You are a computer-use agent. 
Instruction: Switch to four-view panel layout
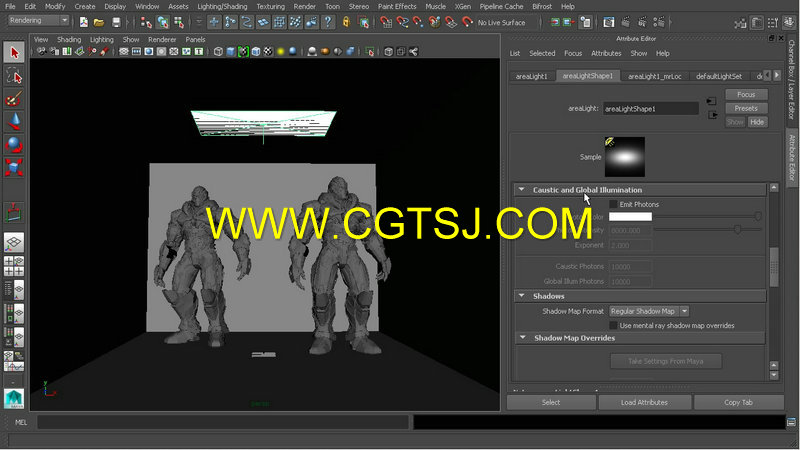[14, 266]
